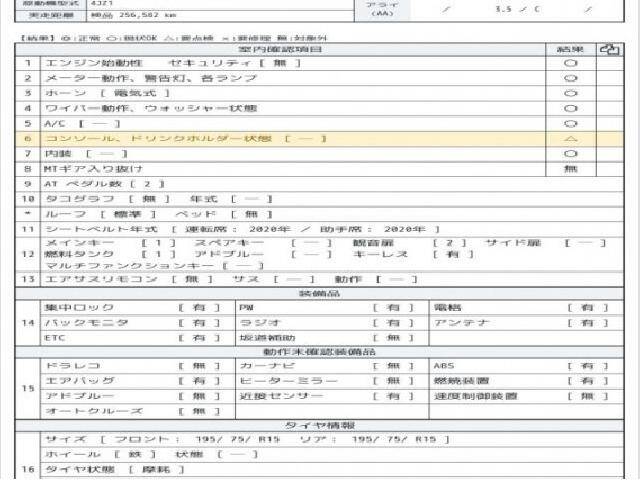Click the result circle for ホーン row

(x=570, y=92)
